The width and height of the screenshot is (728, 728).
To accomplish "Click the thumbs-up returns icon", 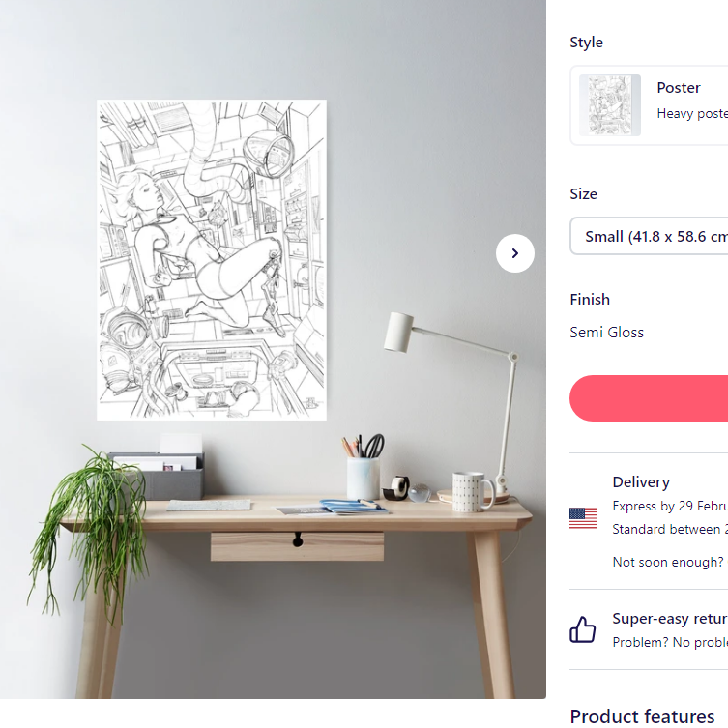I will 583,629.
